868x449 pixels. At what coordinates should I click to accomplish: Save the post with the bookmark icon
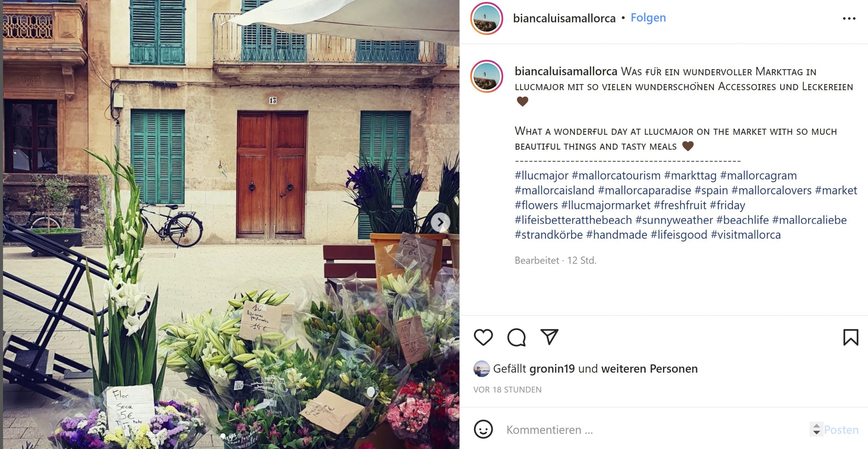pos(851,337)
